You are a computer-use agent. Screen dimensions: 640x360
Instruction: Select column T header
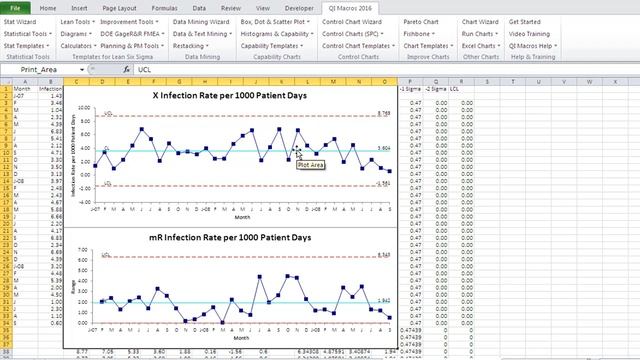[x=513, y=82]
